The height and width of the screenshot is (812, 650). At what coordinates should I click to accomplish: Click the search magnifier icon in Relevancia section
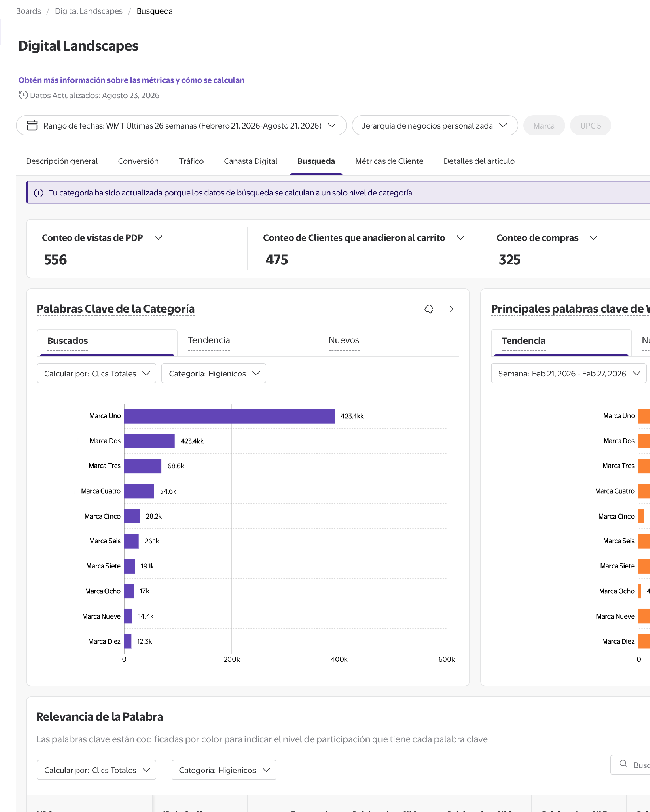click(x=624, y=764)
